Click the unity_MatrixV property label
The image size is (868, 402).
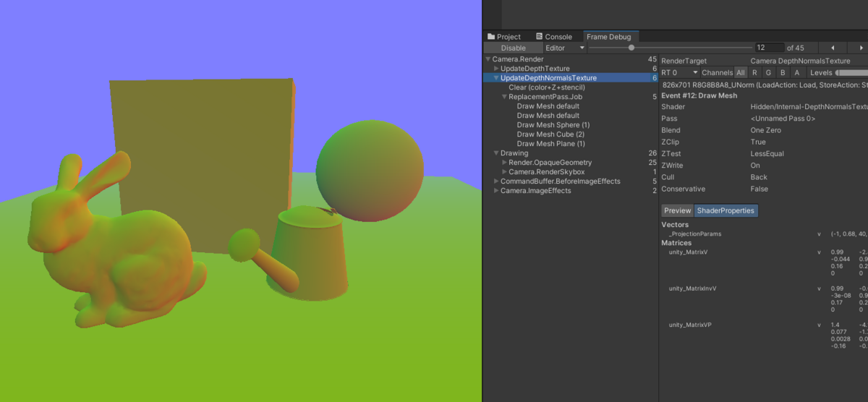click(x=688, y=252)
